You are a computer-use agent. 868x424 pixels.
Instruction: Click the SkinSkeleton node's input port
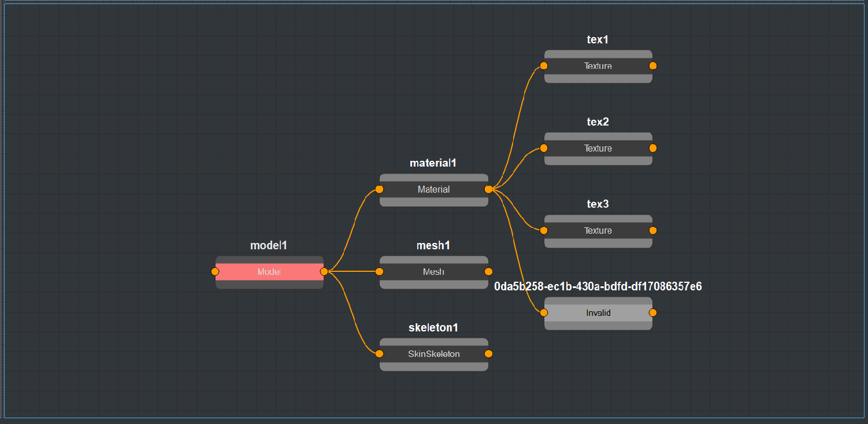pos(379,354)
